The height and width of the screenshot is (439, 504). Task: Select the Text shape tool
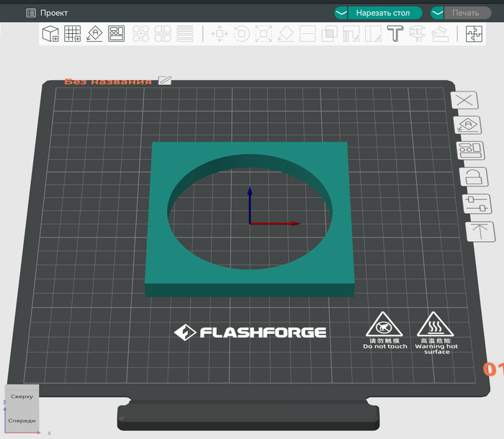(x=395, y=34)
